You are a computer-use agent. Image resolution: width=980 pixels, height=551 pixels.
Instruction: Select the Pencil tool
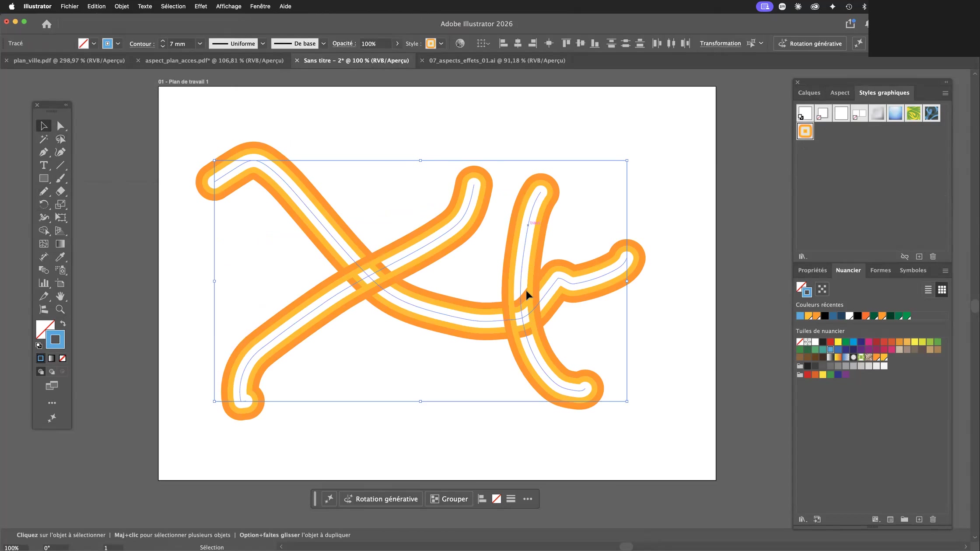pyautogui.click(x=44, y=192)
